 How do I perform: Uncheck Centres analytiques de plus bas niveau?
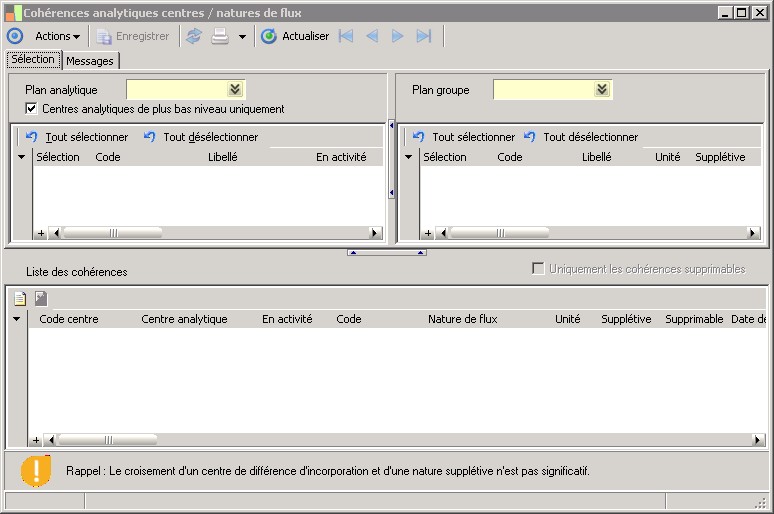coord(32,109)
